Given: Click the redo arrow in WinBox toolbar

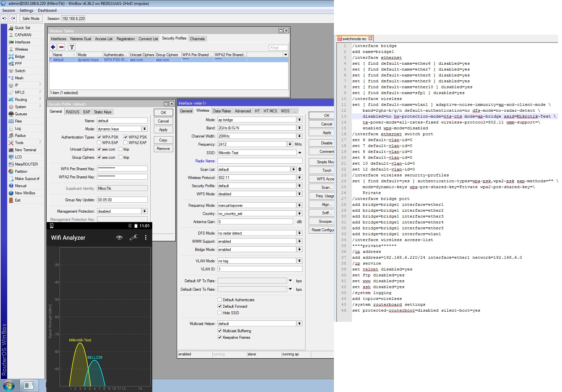Looking at the screenshot, I should (x=13, y=19).
